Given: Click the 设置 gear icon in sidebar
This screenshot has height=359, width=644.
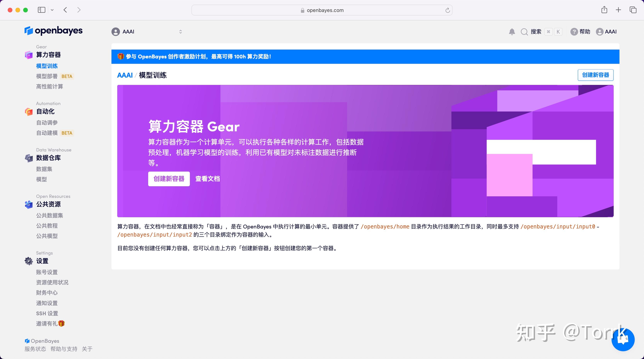Looking at the screenshot, I should point(29,261).
